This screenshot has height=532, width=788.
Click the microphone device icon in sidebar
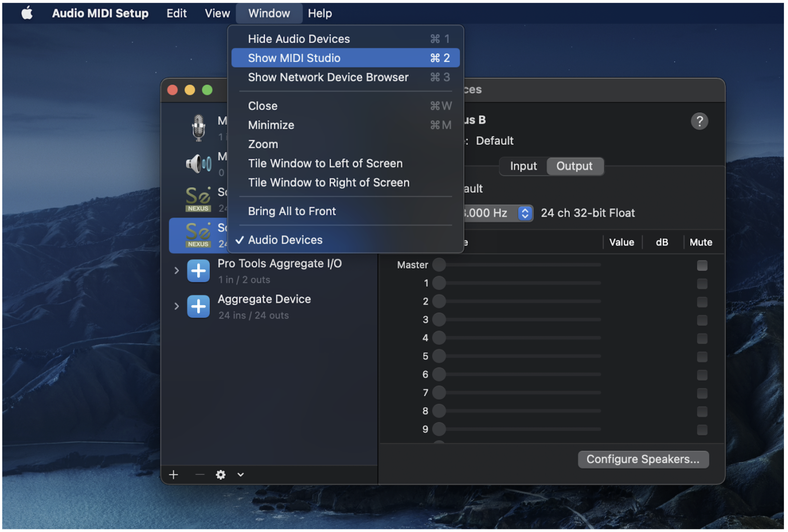point(198,128)
